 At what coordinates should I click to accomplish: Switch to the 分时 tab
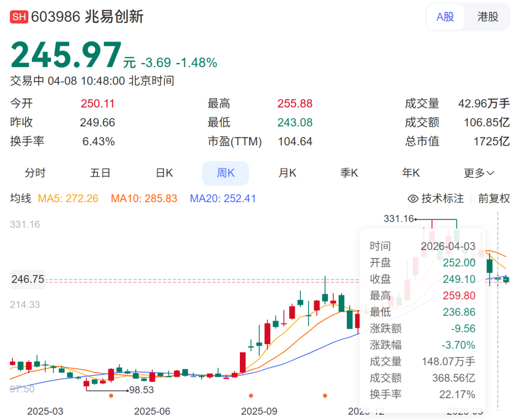(35, 173)
